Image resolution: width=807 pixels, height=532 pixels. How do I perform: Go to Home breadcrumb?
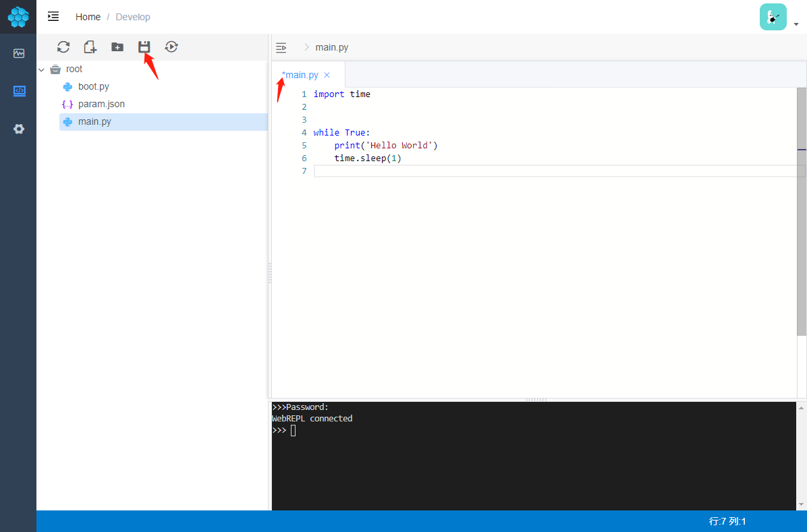point(88,17)
